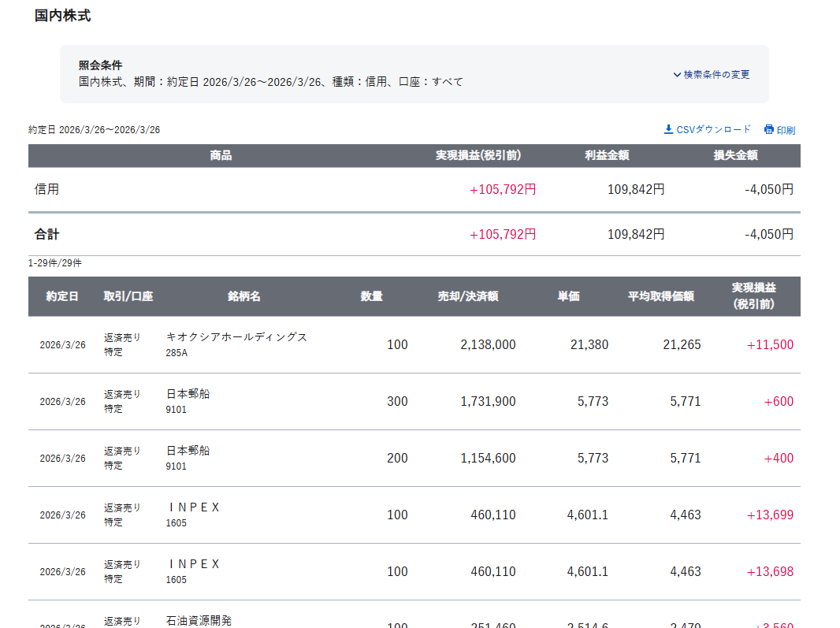
Task: Click the printer icon
Action: pos(768,130)
